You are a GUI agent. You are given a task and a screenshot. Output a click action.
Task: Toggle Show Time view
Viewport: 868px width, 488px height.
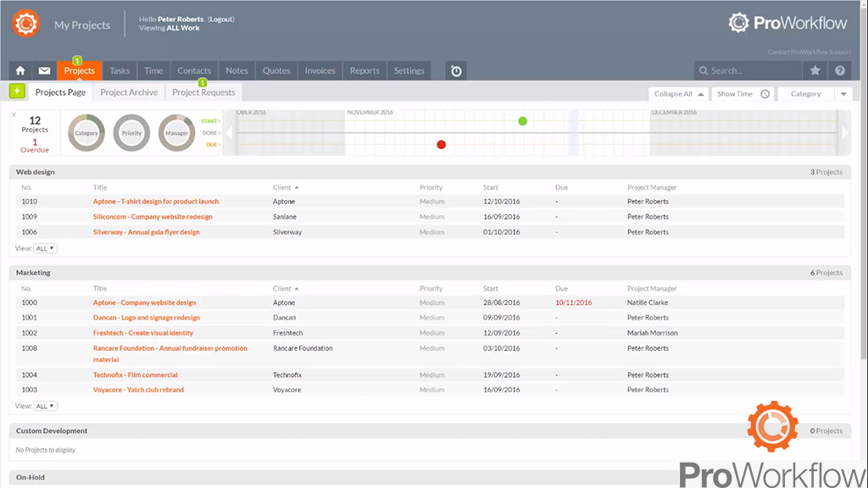pyautogui.click(x=743, y=94)
